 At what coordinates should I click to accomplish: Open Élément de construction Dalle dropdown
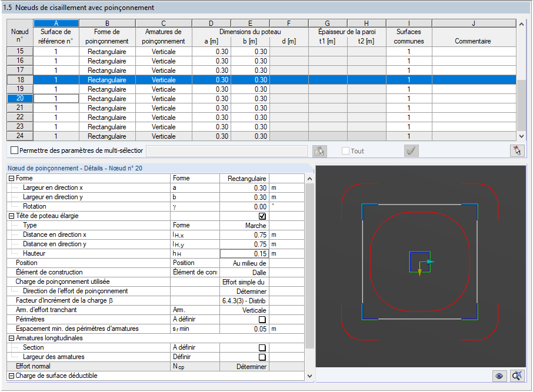[244, 273]
